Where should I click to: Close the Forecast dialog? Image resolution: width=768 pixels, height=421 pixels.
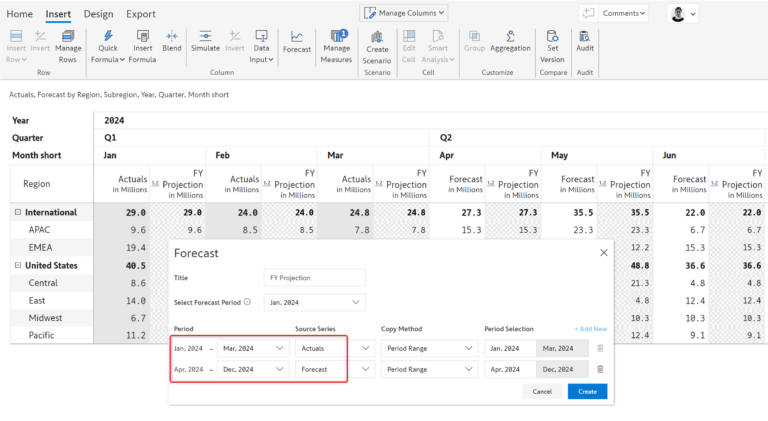(x=604, y=253)
